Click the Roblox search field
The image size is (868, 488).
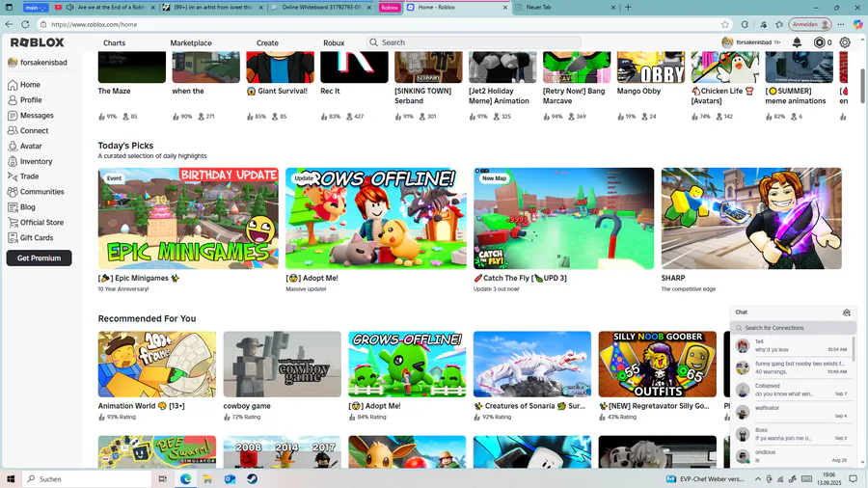point(474,42)
